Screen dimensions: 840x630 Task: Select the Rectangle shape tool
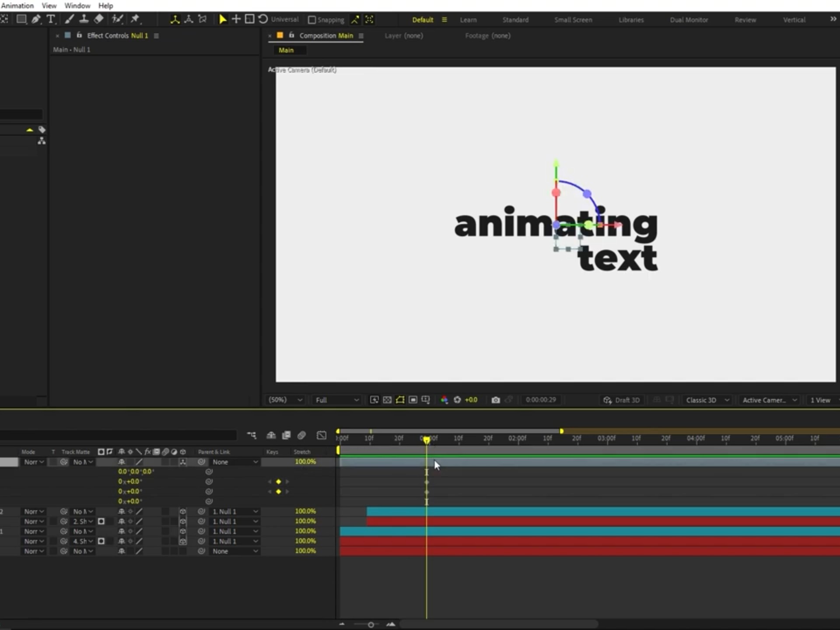21,19
